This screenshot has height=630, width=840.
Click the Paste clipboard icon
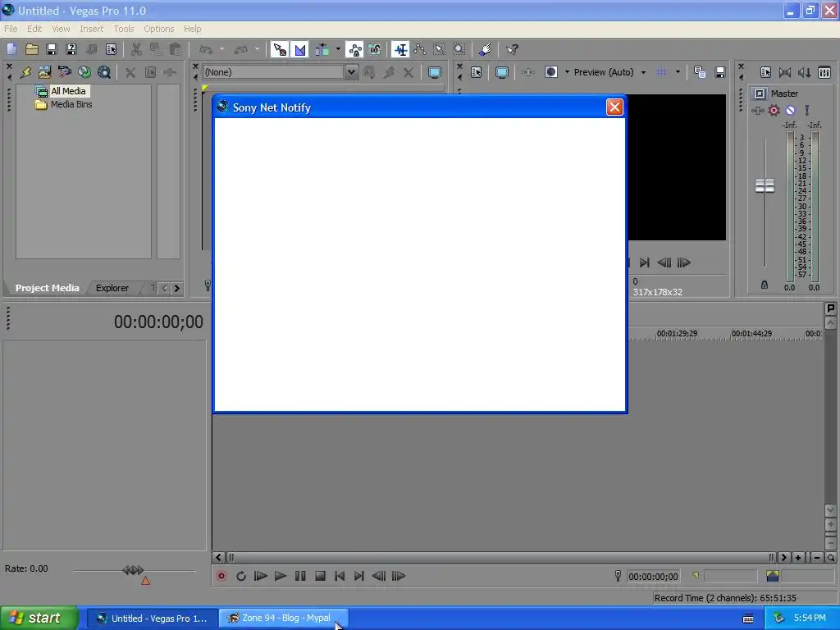(x=176, y=49)
